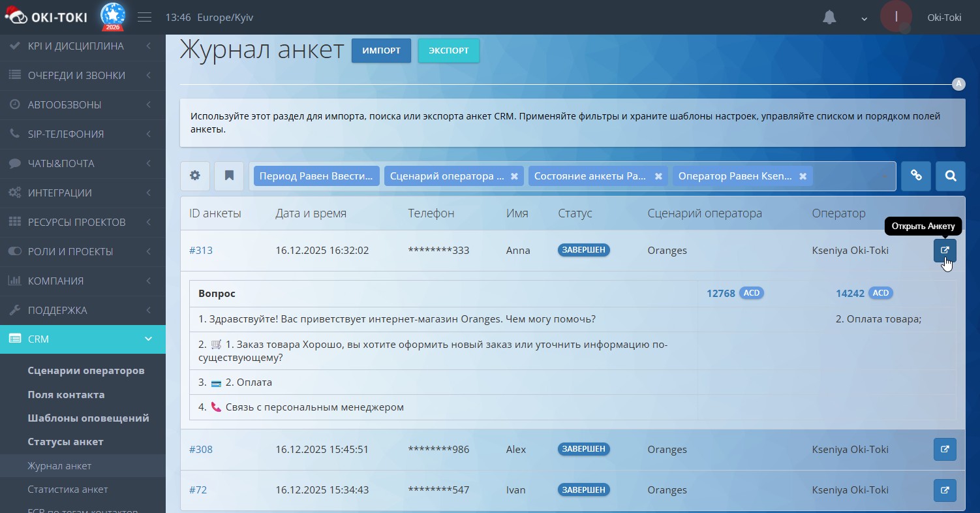Click the ИМПОРТ button
Viewport: 980px width, 513px height.
(x=381, y=50)
